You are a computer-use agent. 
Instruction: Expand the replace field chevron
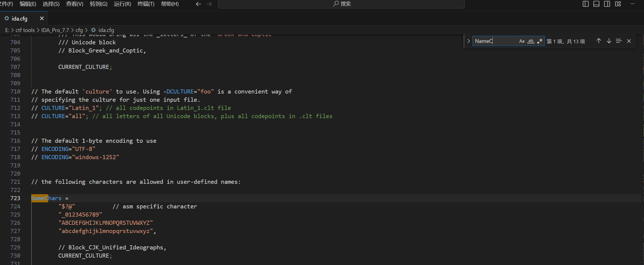tap(469, 41)
